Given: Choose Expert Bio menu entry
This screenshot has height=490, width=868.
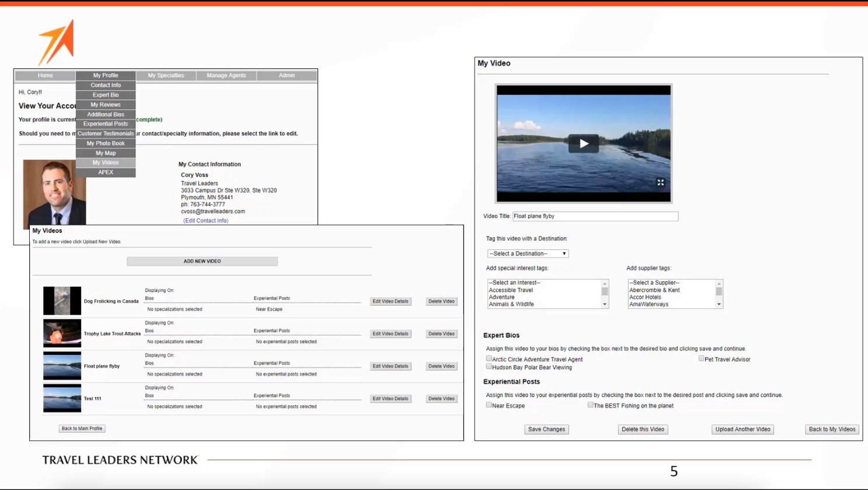Looking at the screenshot, I should 106,95.
